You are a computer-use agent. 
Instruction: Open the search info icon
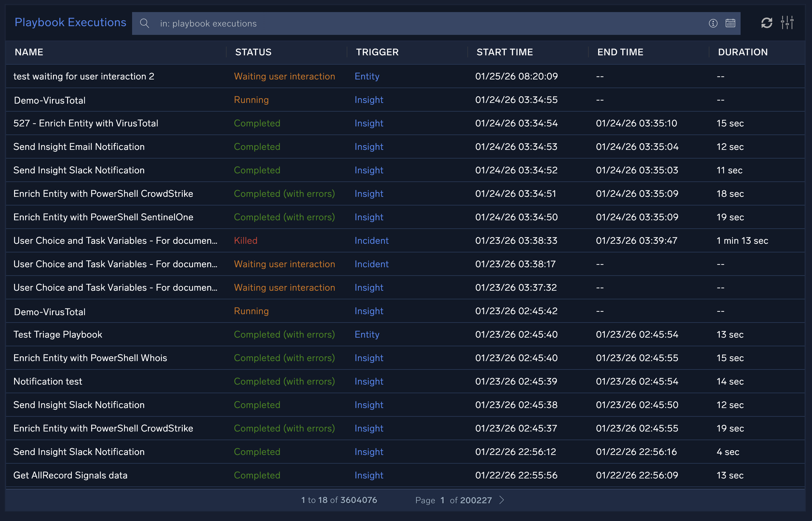click(713, 23)
